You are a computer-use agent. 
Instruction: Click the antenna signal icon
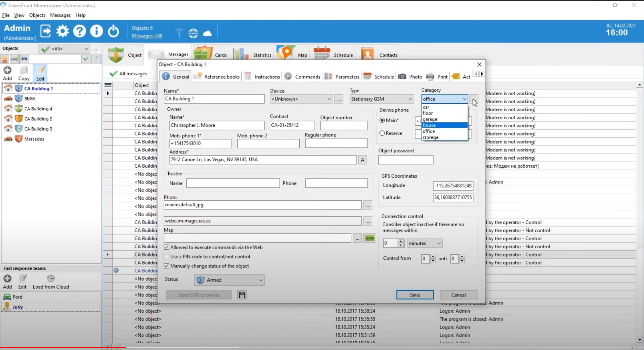point(179,33)
